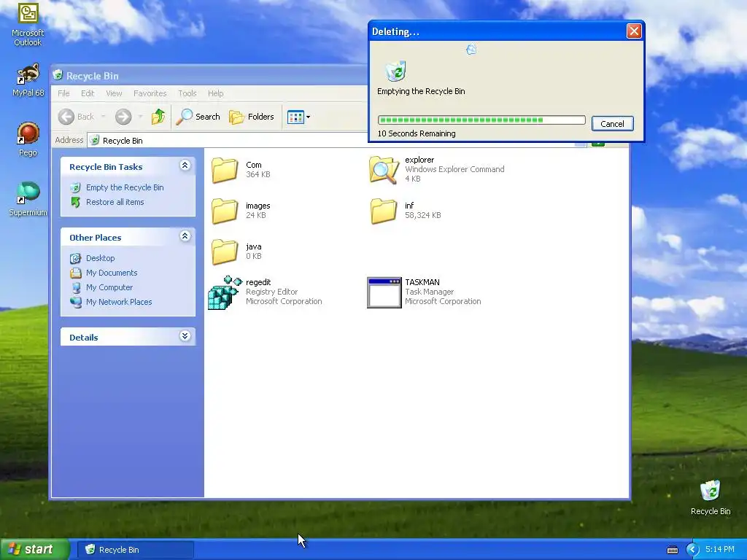This screenshot has width=747, height=560.
Task: Expand the Details panel
Action: 185,336
